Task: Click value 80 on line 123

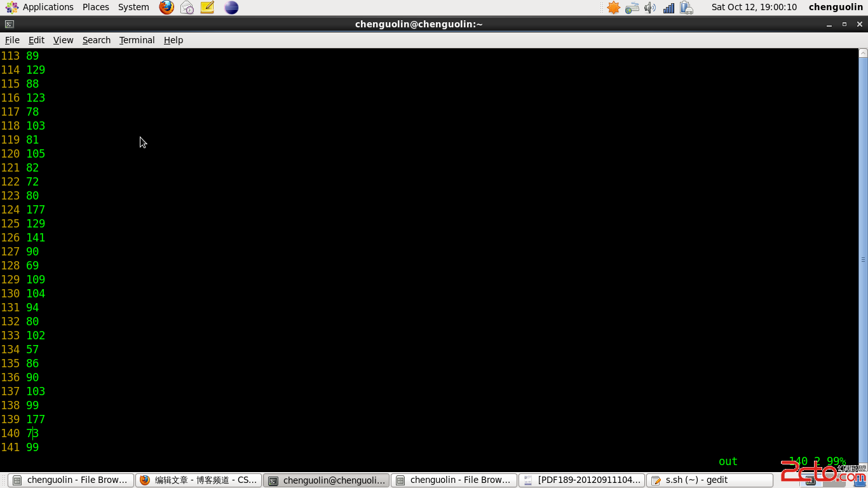Action: 32,196
